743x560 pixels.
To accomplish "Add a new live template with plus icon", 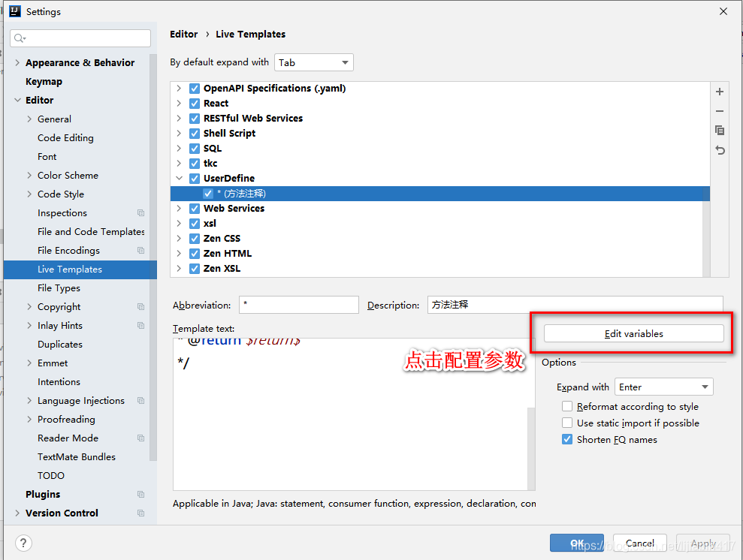I will (x=719, y=92).
